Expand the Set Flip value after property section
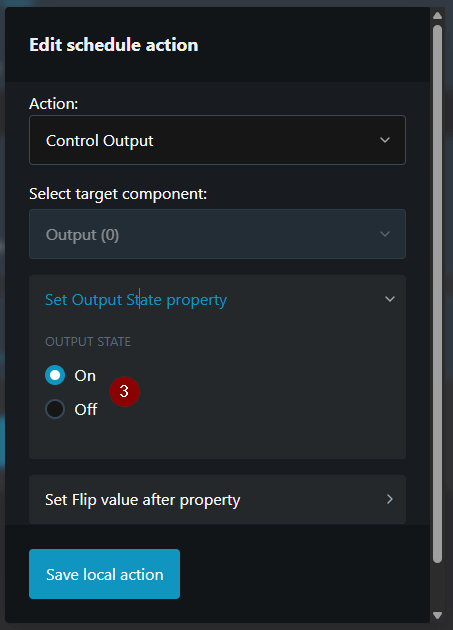Screen dimensions: 453x630 click(x=217, y=499)
